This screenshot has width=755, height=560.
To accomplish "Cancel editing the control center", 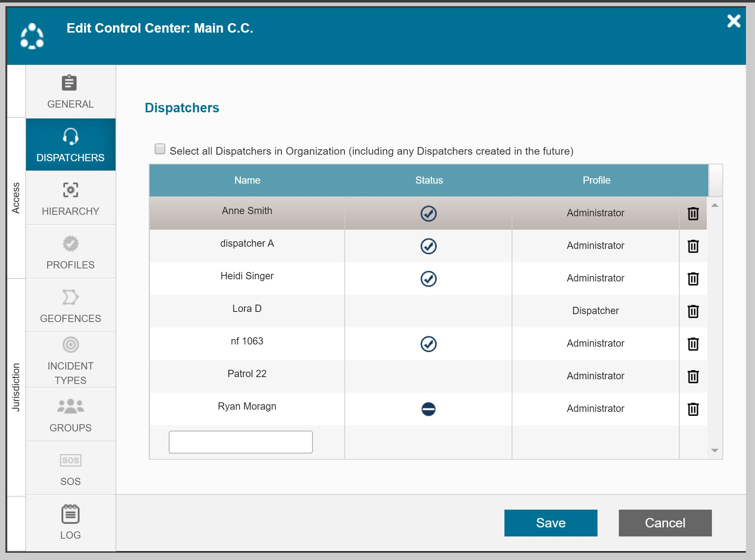I will [665, 523].
